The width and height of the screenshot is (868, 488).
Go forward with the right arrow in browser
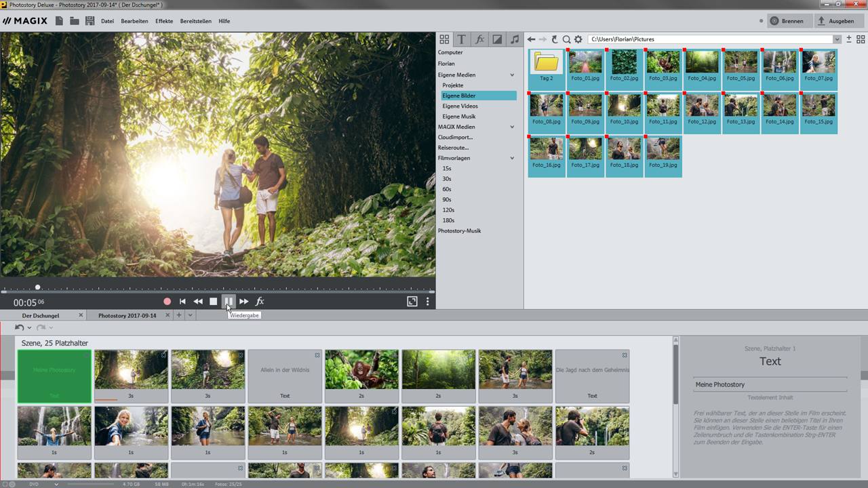[x=542, y=39]
